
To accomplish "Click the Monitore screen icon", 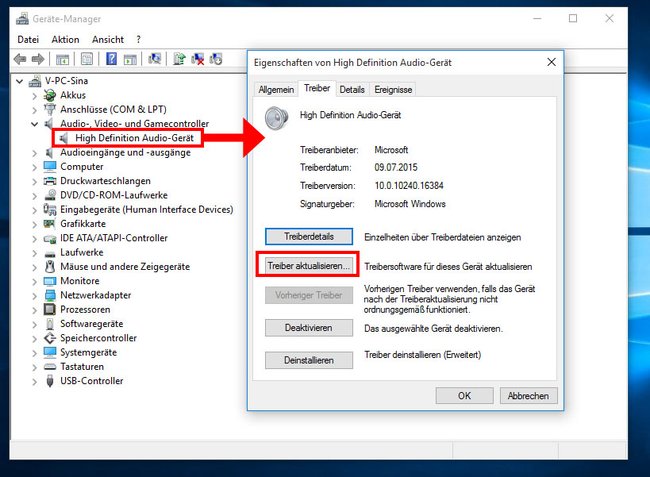I will (x=50, y=281).
